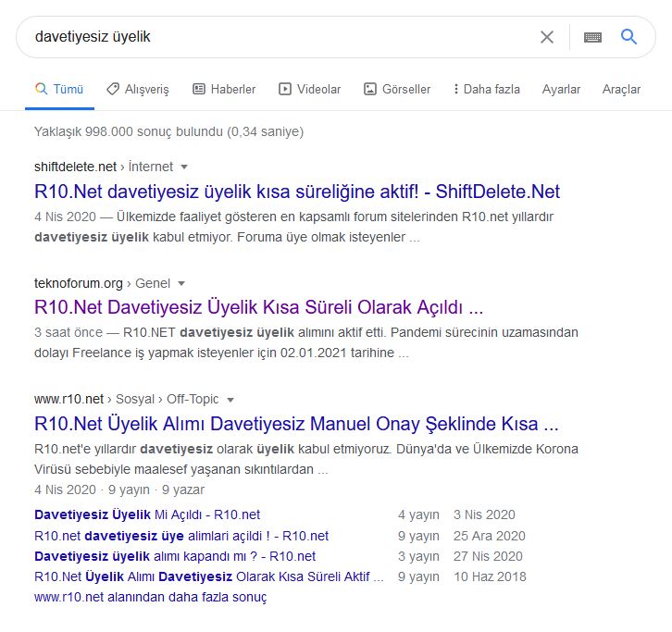This screenshot has width=672, height=632.
Task: Open 'R10.Net Üyelik Alımı Davetiyesiz Manuel Onay' link
Action: pos(296,424)
